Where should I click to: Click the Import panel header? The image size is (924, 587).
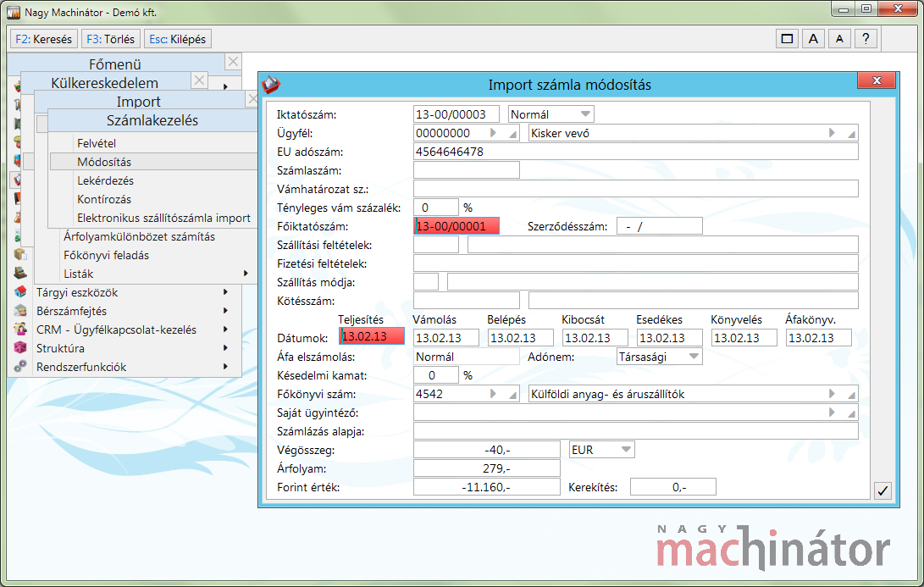point(139,101)
